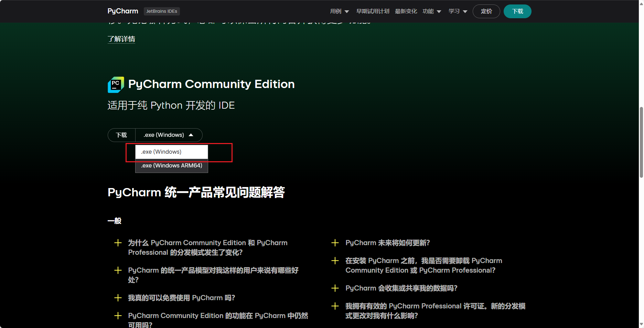The height and width of the screenshot is (328, 644).
Task: Expand the 学习 dropdown arrow
Action: pyautogui.click(x=465, y=12)
